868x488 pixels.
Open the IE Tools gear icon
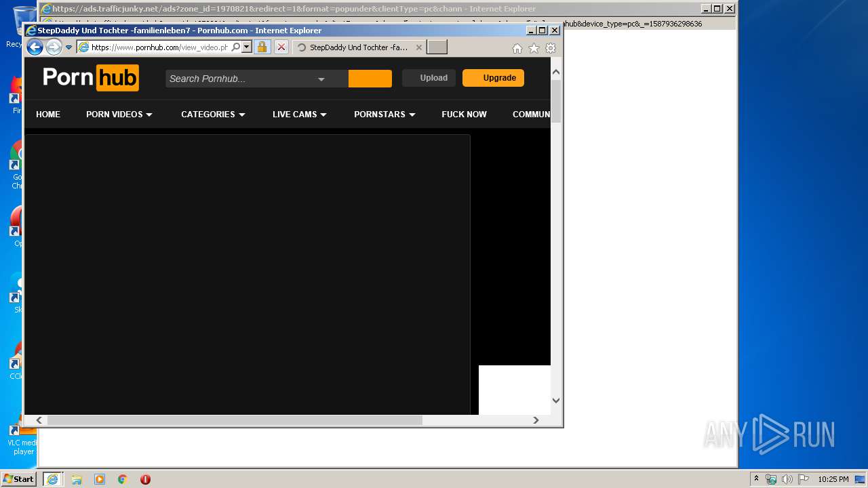pos(551,48)
